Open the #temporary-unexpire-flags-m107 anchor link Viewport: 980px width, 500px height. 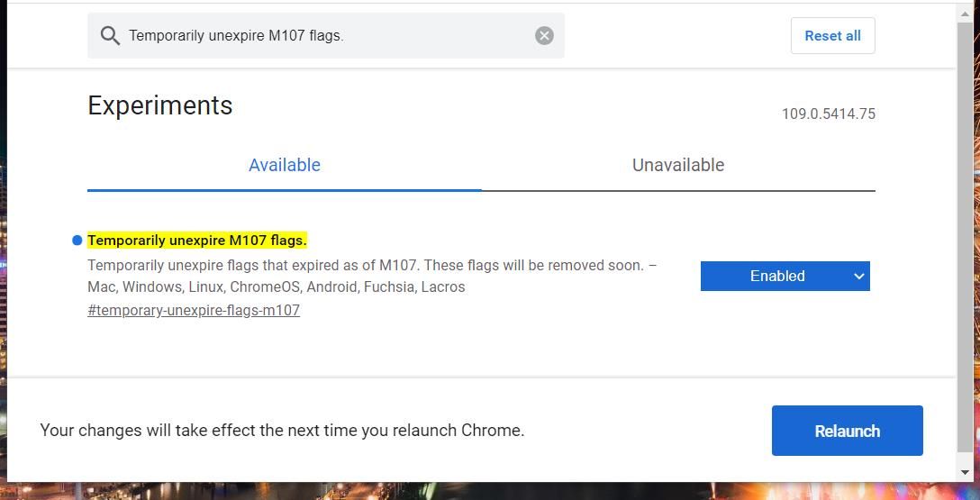click(194, 310)
